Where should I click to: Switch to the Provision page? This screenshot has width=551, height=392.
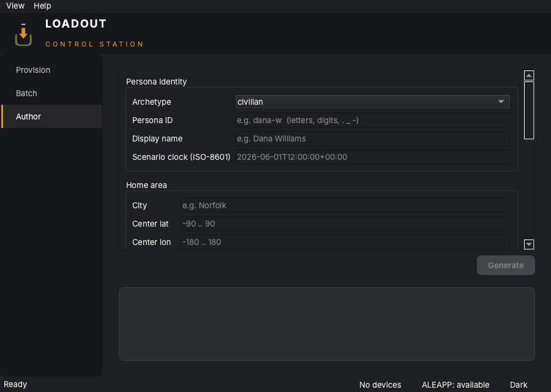(x=52, y=70)
